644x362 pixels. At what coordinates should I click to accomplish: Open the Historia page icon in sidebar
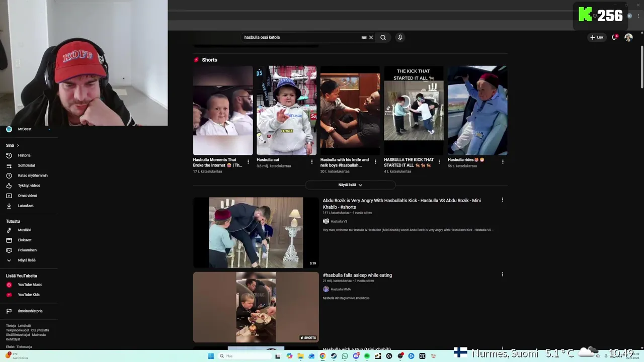click(x=9, y=155)
